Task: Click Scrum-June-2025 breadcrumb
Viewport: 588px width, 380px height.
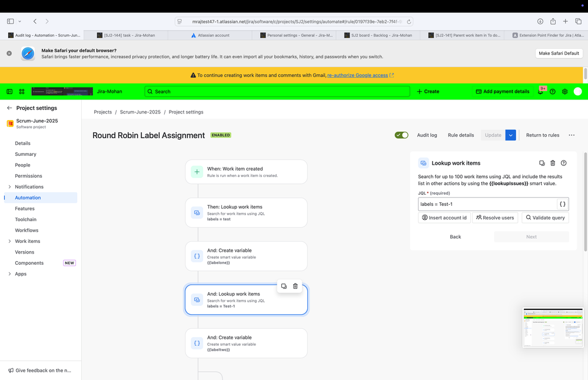Action: pos(140,112)
